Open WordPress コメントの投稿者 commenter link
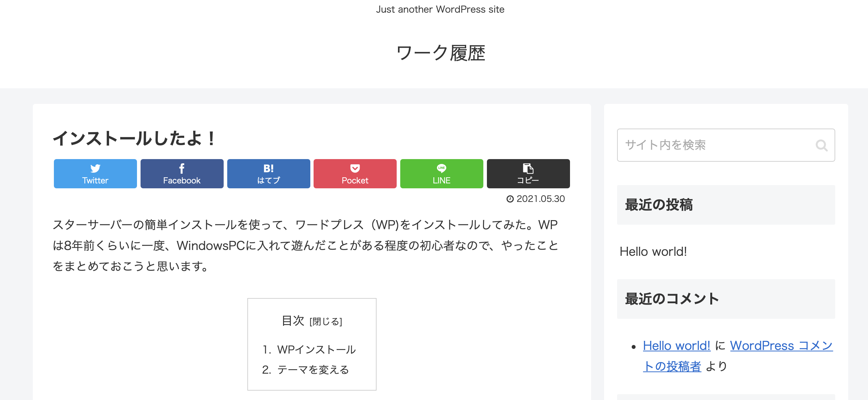This screenshot has height=400, width=868. pos(781,346)
